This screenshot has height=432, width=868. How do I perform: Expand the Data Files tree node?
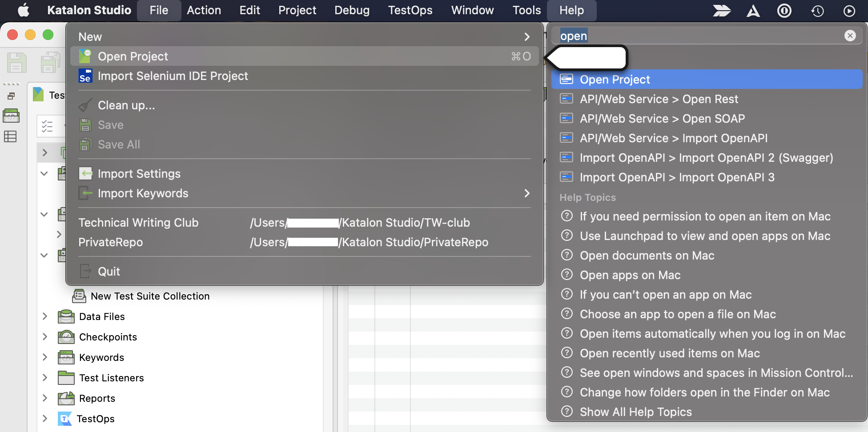coord(45,316)
